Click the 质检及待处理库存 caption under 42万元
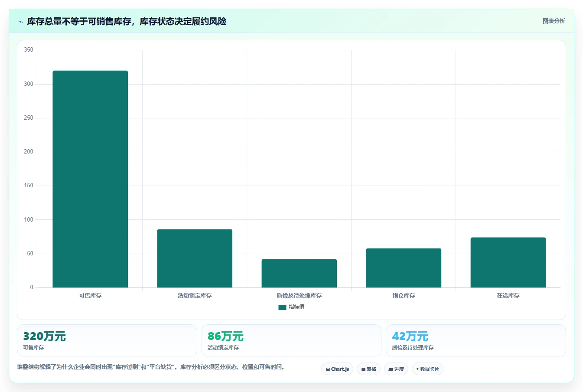Screen dimensions: 583x392 pos(413,348)
